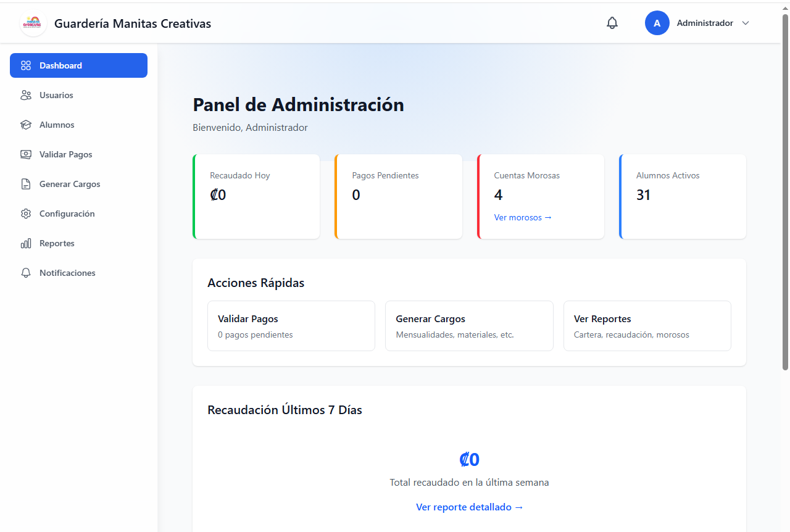Click the 'Acciones Rápidas' section heading
This screenshot has width=790, height=532.
(256, 283)
